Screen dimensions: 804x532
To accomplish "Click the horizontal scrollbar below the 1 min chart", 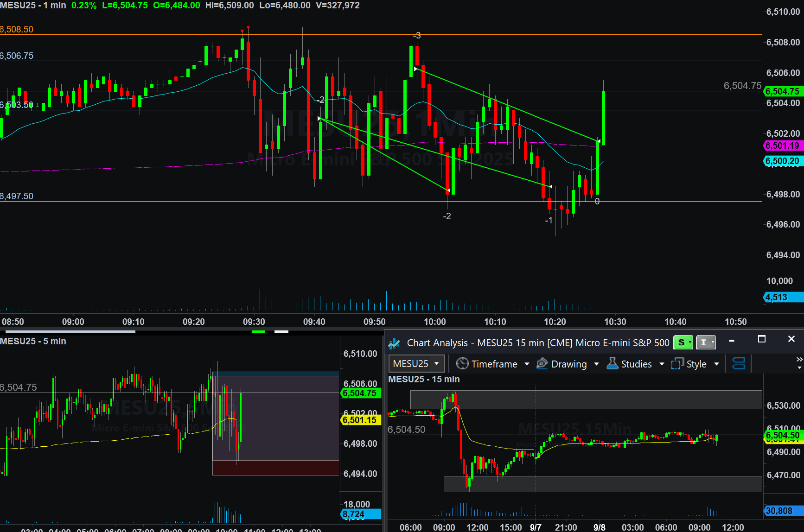I will pyautogui.click(x=70, y=331).
